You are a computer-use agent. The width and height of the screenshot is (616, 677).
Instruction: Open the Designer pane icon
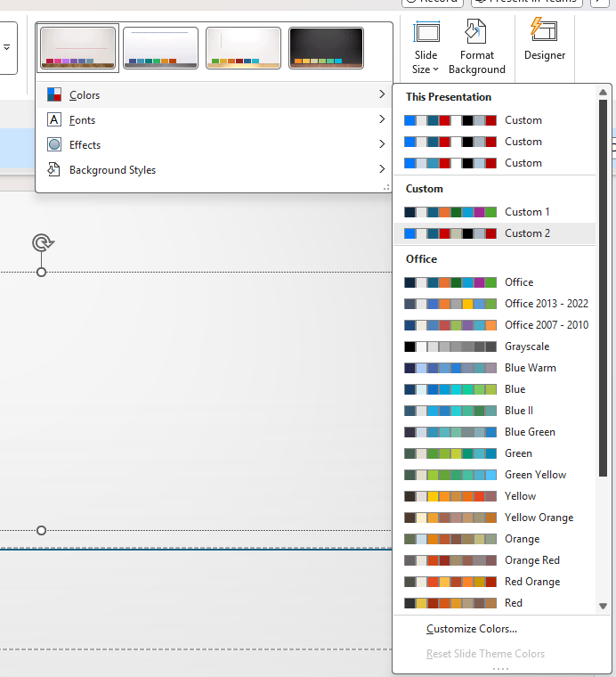coord(545,29)
